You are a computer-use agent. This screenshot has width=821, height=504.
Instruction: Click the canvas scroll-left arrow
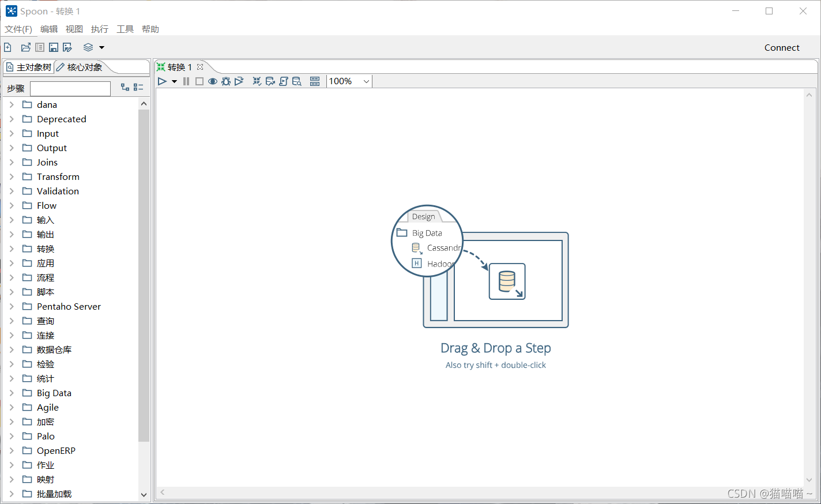(163, 492)
